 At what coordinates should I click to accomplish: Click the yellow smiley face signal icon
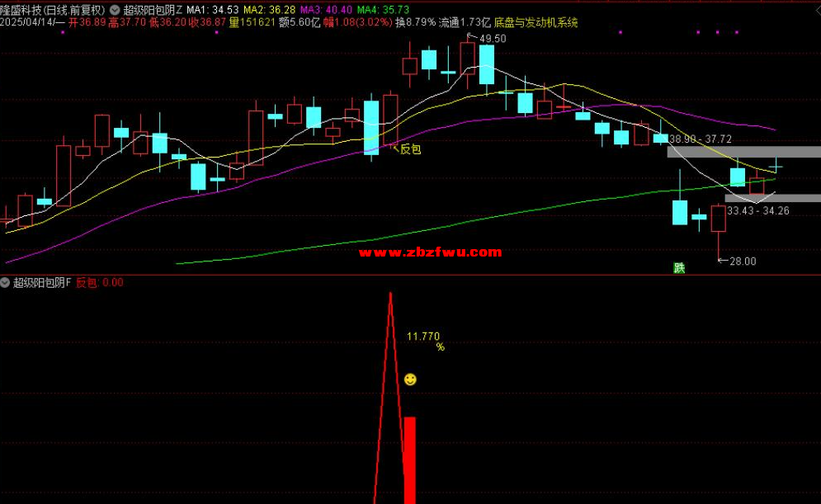click(411, 379)
